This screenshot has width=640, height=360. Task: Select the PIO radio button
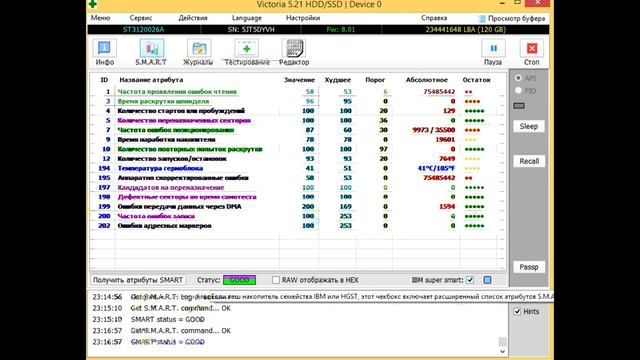pos(518,90)
